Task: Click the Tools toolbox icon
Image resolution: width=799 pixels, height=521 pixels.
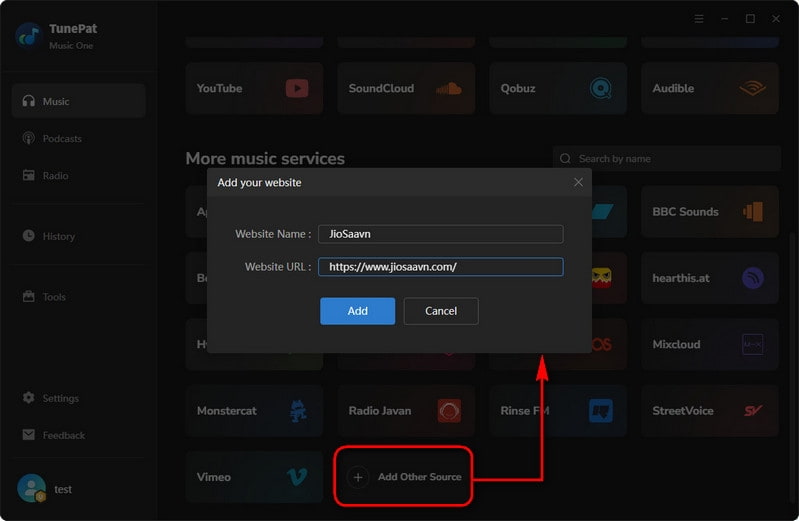Action: coord(29,296)
